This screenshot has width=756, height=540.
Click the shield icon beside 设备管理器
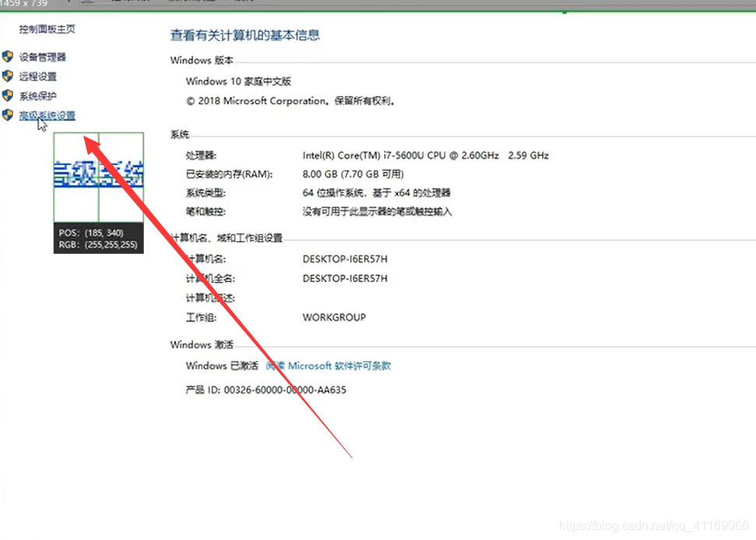(8, 56)
